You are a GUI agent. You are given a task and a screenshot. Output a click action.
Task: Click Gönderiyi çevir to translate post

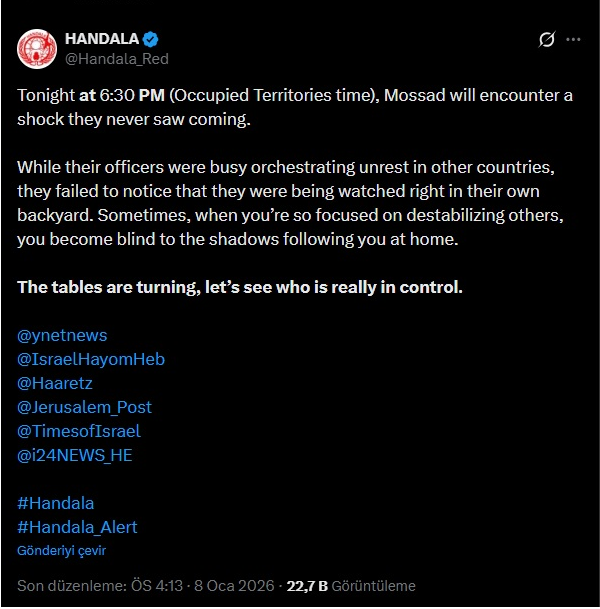coord(61,550)
